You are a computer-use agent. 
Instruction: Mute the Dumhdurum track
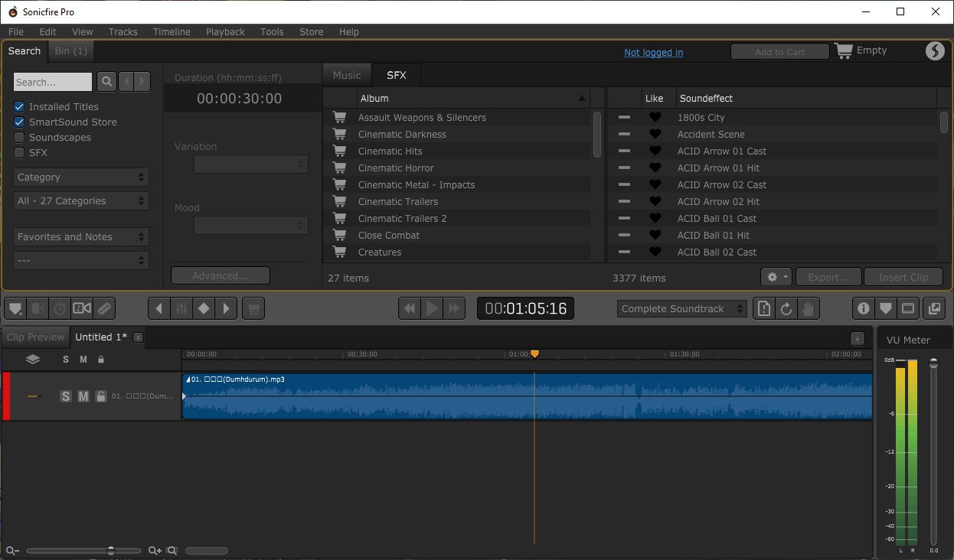coord(83,396)
